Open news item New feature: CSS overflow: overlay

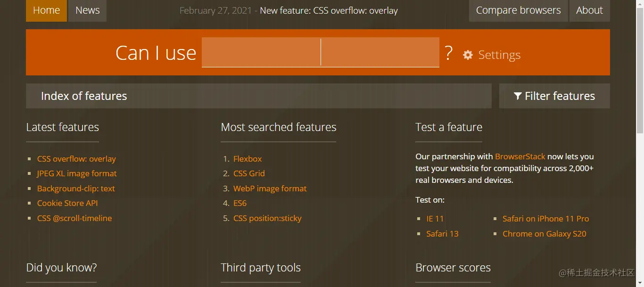click(x=329, y=10)
